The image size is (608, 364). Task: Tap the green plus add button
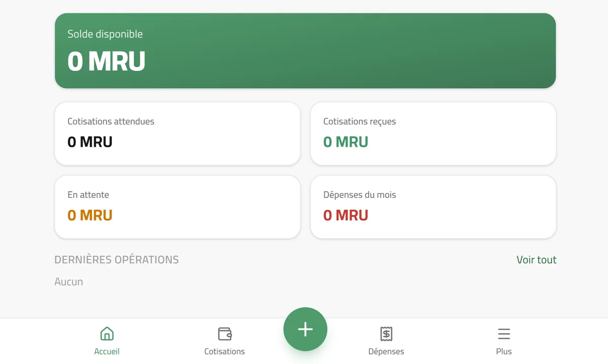tap(305, 329)
